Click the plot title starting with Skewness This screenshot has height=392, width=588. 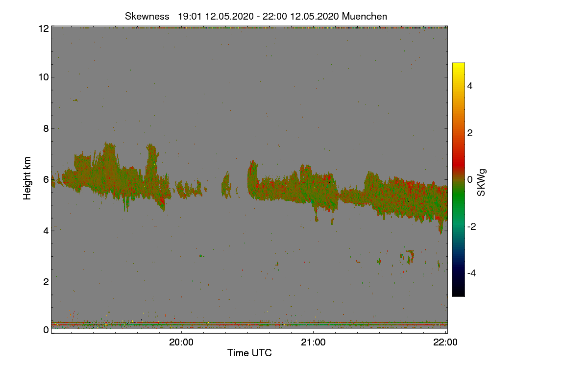[x=256, y=16]
